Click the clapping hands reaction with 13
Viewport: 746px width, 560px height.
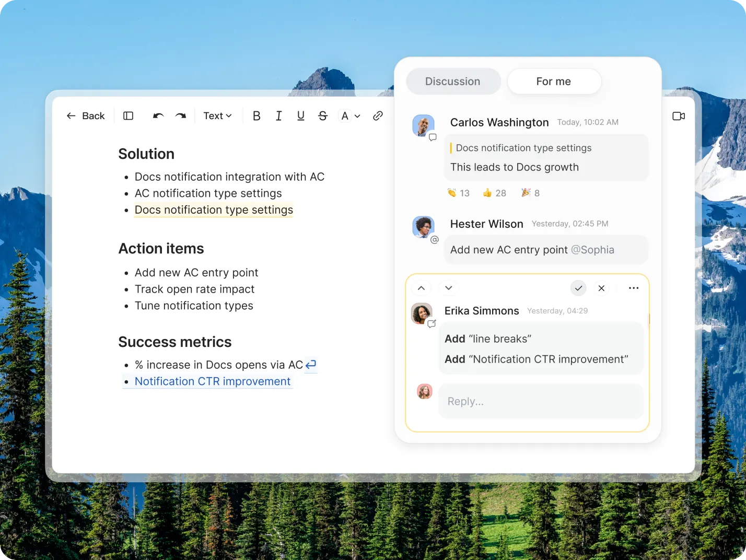(x=458, y=193)
